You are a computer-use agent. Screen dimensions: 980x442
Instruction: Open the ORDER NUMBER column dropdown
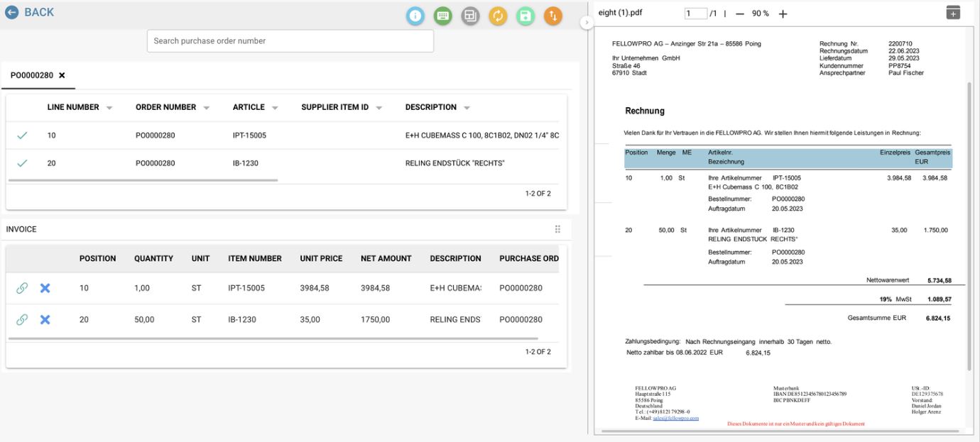(206, 108)
